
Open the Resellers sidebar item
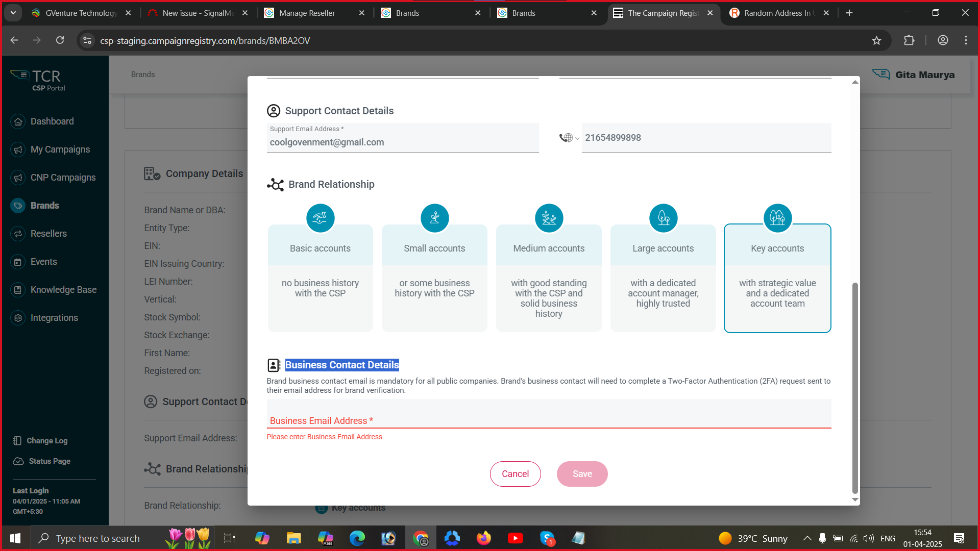coord(48,234)
